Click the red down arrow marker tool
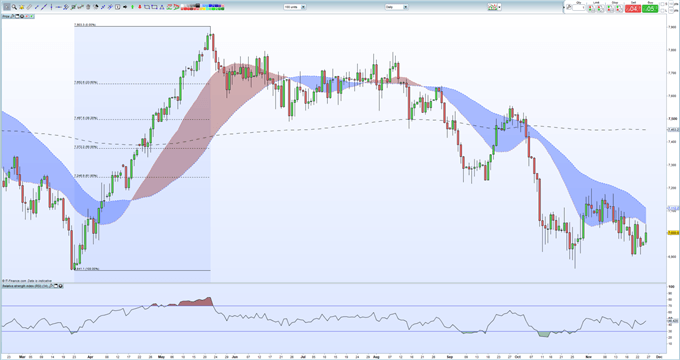Image resolution: width=680 pixels, height=360 pixels. (140, 7)
